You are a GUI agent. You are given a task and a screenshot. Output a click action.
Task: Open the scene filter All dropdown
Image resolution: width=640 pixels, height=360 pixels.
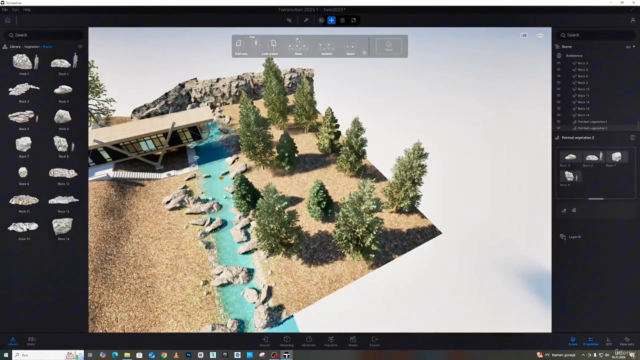[630, 47]
